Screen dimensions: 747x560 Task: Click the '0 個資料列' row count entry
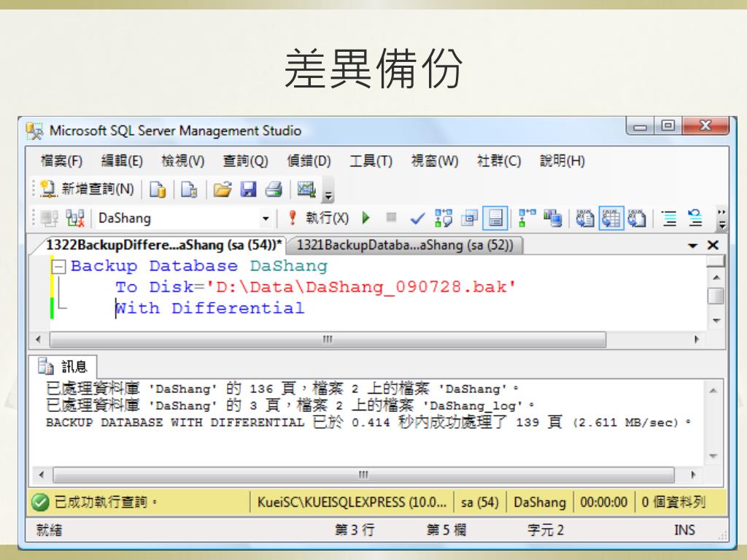click(673, 502)
